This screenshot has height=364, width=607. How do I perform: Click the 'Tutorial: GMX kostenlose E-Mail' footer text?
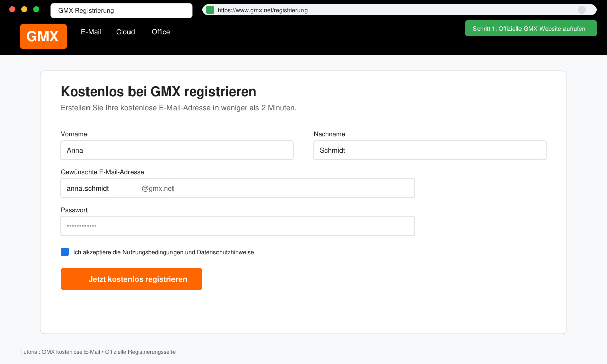[98, 352]
